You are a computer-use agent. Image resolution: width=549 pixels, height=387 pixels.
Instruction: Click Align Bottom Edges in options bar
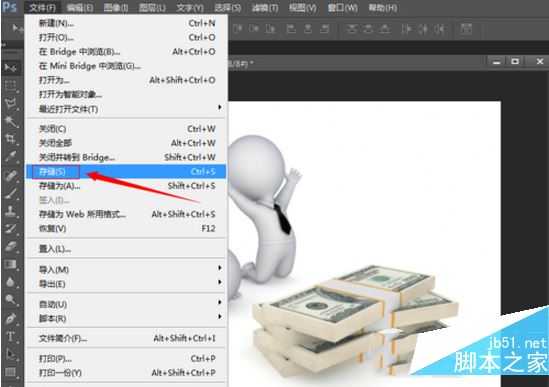coord(270,29)
